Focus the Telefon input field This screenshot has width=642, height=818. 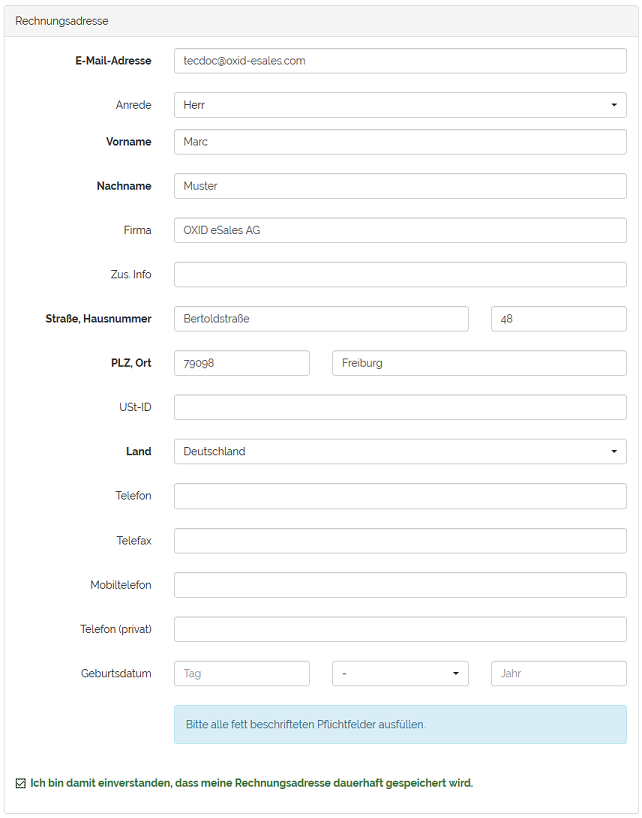coord(400,496)
